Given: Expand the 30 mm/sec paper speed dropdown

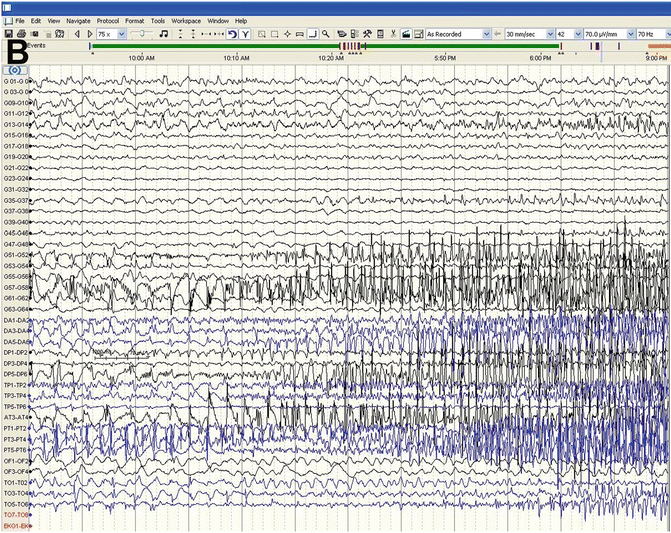Looking at the screenshot, I should [548, 34].
